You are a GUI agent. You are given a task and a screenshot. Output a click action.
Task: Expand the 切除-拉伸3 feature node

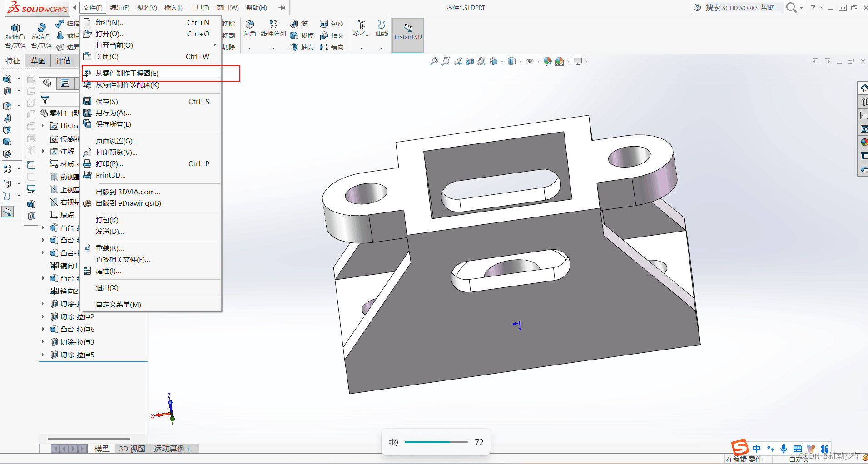(43, 342)
